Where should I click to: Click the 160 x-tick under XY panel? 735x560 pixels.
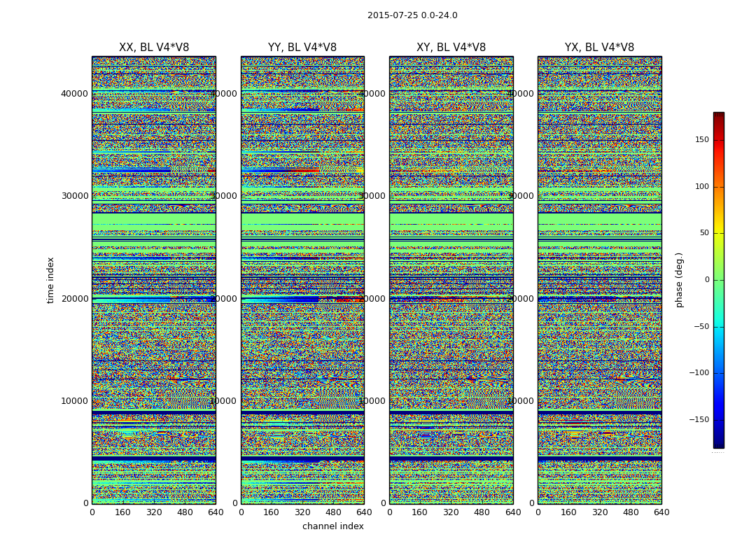pos(420,512)
